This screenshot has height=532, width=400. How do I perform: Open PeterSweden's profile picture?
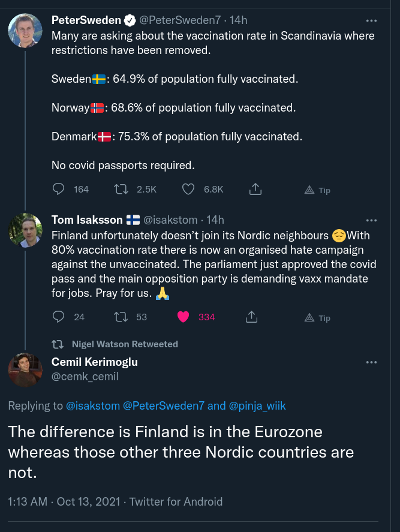click(25, 31)
